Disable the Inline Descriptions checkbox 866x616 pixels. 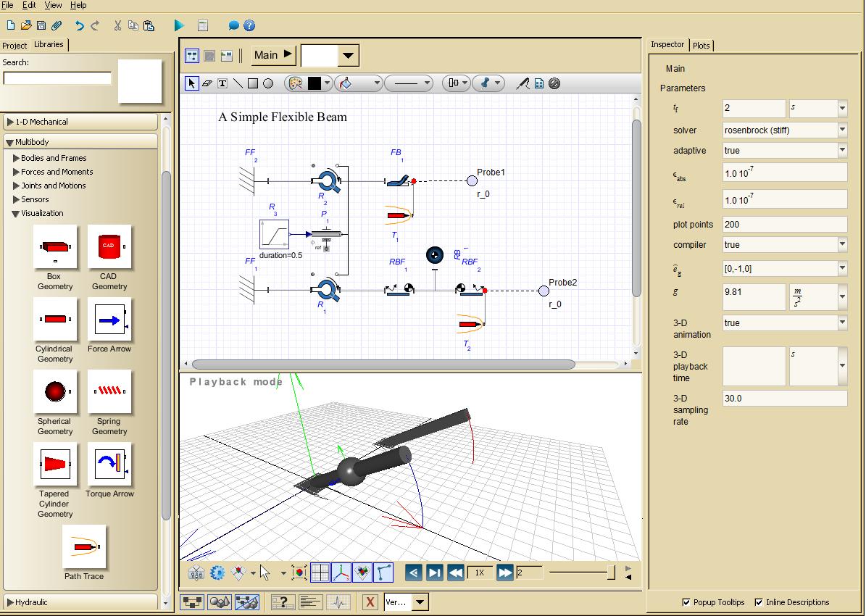pos(759,602)
